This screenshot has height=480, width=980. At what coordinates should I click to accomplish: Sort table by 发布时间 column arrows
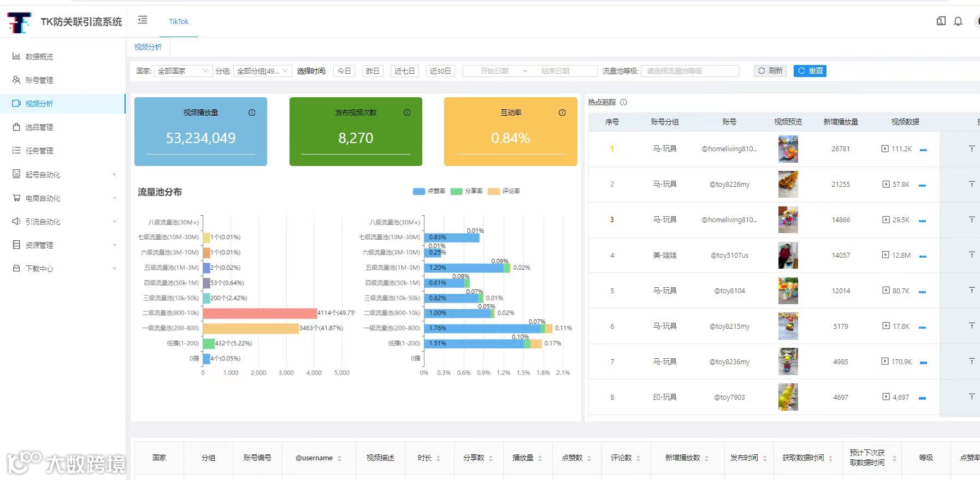[x=764, y=458]
